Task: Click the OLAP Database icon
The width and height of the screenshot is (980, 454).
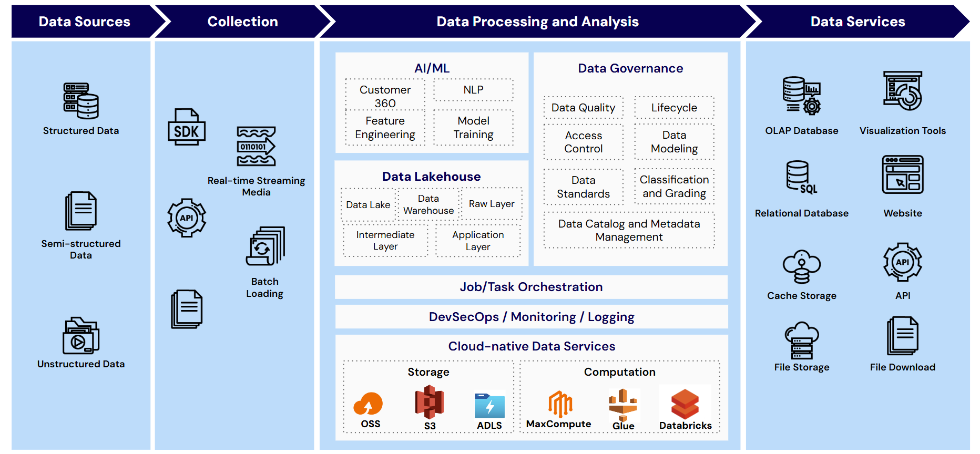Action: (x=801, y=96)
